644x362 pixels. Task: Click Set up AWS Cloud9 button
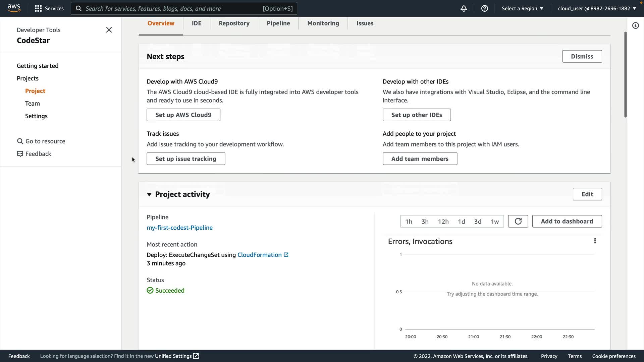point(183,115)
